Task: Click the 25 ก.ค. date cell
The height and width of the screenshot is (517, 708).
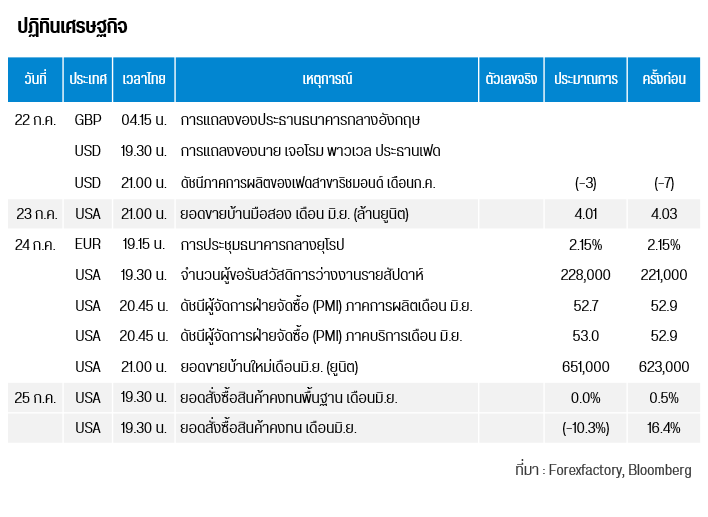Action: [35, 398]
